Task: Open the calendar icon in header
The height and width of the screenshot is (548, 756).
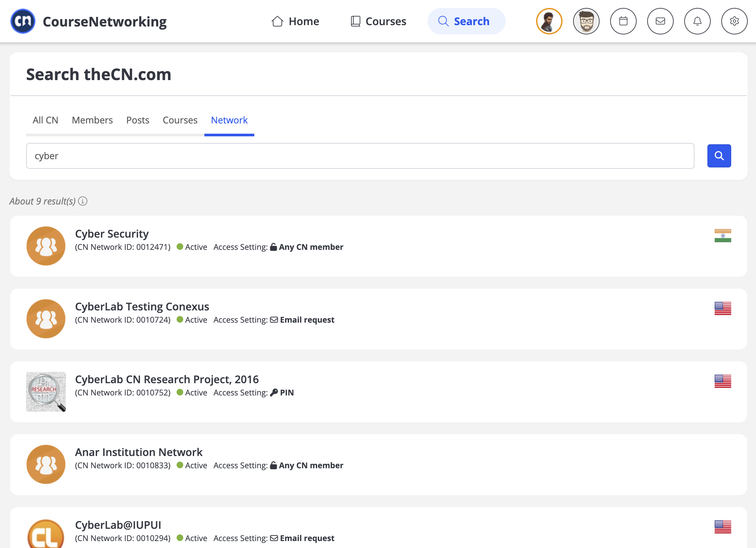Action: (623, 22)
